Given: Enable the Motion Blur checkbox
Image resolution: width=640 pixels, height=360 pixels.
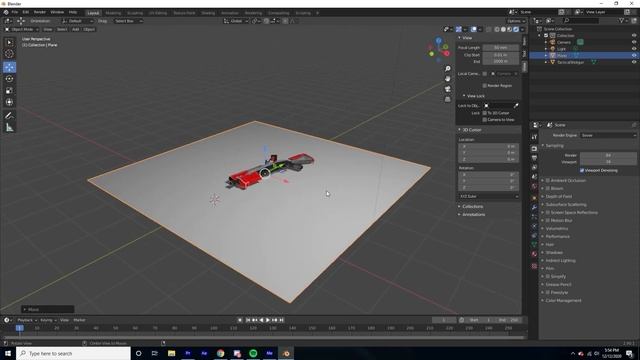Looking at the screenshot, I should click(548, 221).
